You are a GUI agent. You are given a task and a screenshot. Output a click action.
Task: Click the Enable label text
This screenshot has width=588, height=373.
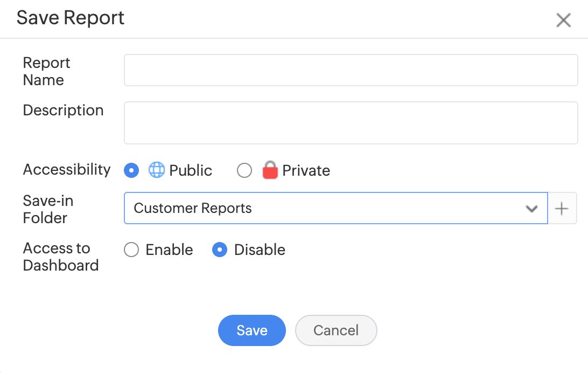(169, 250)
